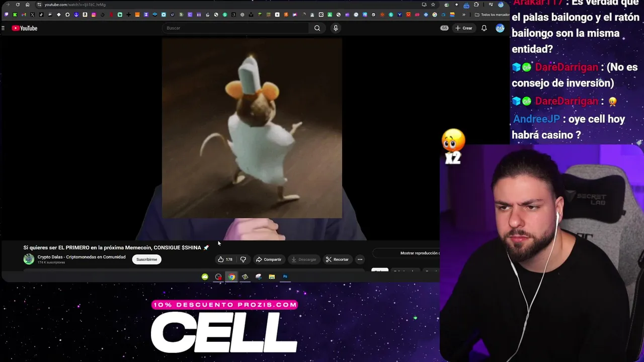Viewport: 644px width, 362px height.
Task: Switch to Google Chrome in the taskbar
Action: point(231,277)
